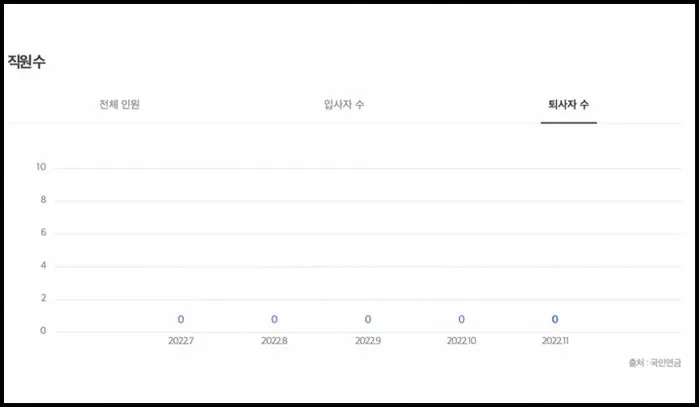699x407 pixels.
Task: Open the 입사자 수 tab
Action: click(x=344, y=104)
